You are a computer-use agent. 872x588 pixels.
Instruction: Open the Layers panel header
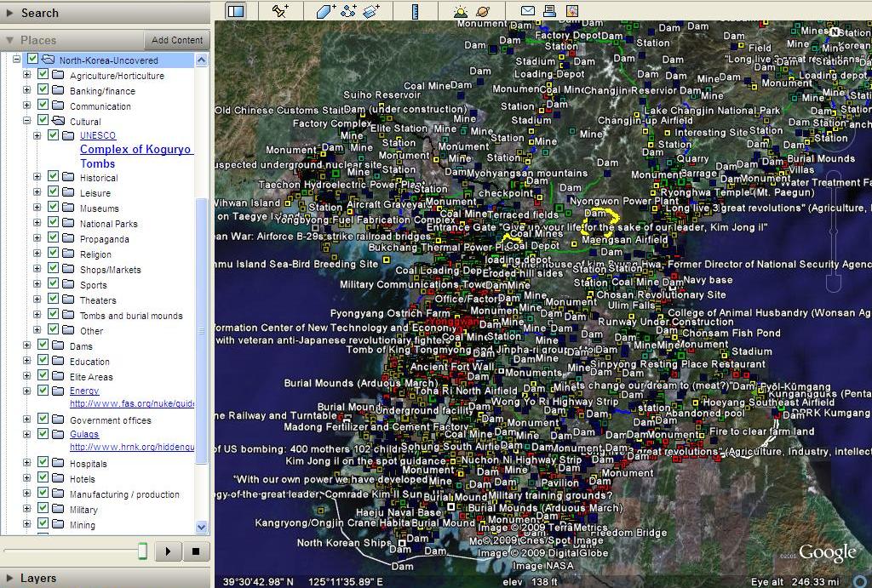[37, 578]
